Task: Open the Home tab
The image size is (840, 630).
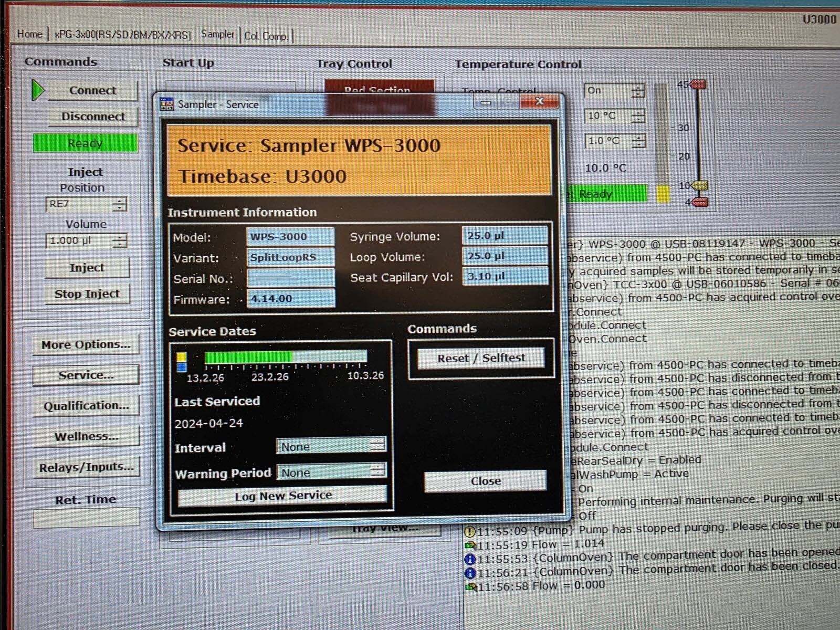Action: (x=29, y=34)
